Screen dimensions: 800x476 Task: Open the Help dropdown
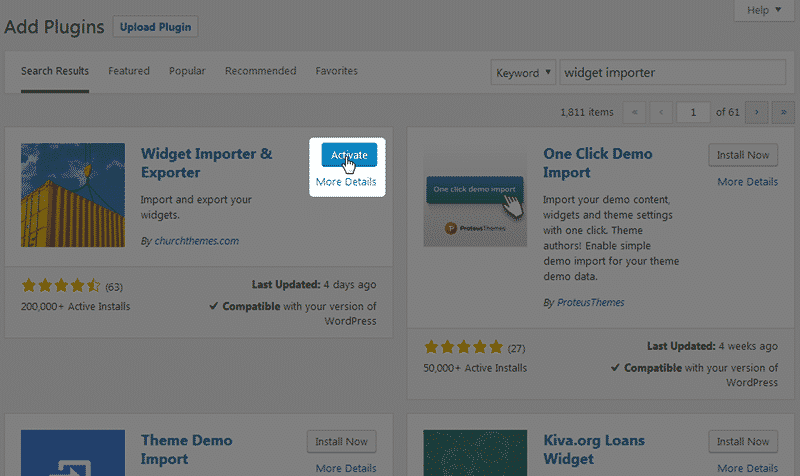click(x=764, y=10)
